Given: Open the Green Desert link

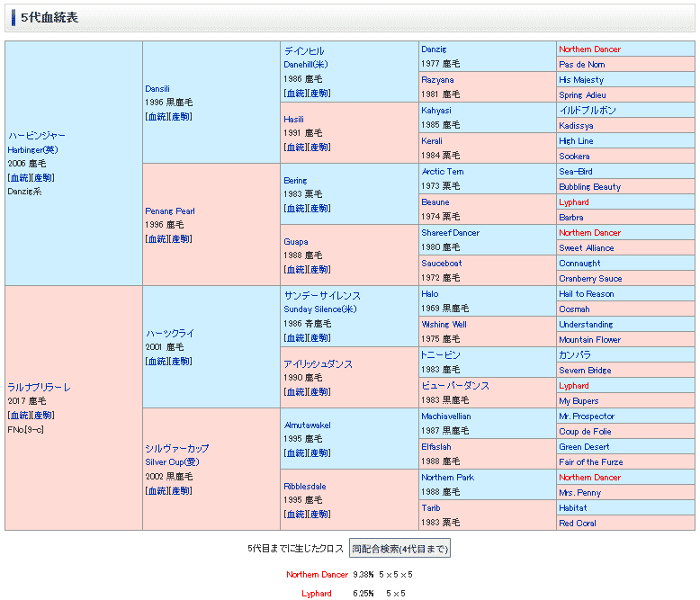Looking at the screenshot, I should tap(584, 447).
